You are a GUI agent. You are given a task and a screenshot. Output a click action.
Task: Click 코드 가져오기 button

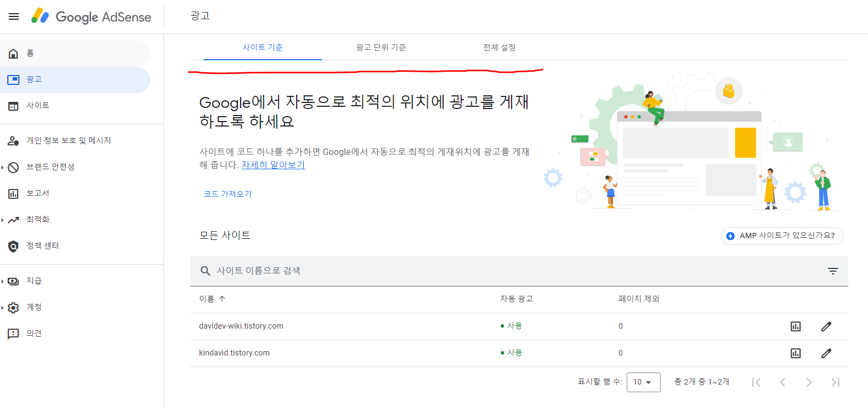228,194
